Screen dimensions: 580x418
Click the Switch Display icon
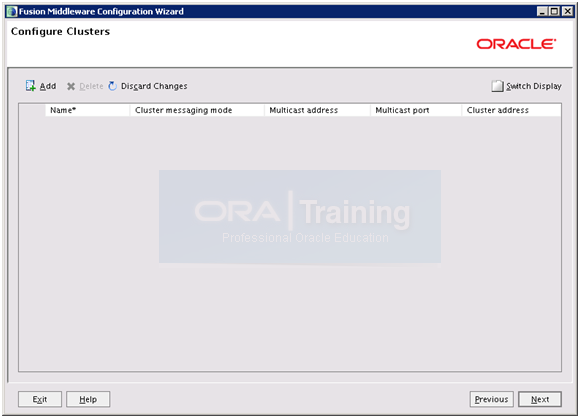click(497, 86)
